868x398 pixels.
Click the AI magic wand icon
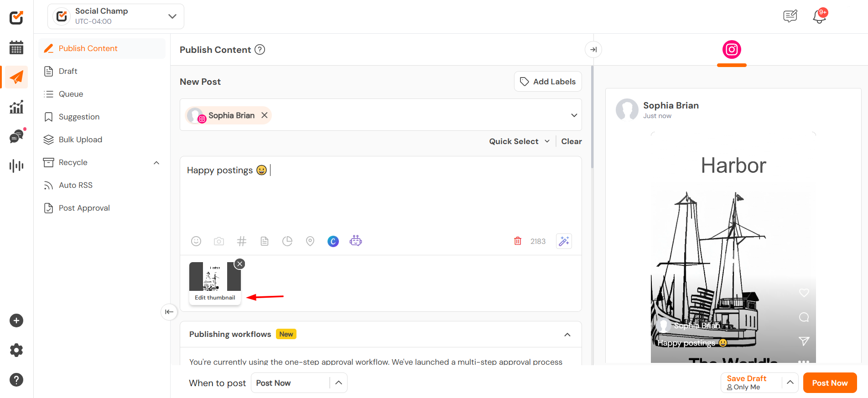coord(564,241)
